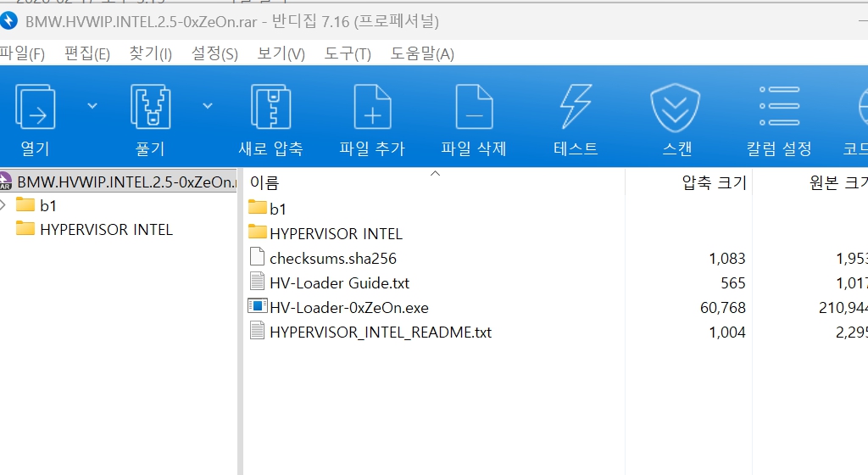Viewport: 868px width, 475px height.
Task: Open the 파일(F) menu
Action: (x=22, y=53)
